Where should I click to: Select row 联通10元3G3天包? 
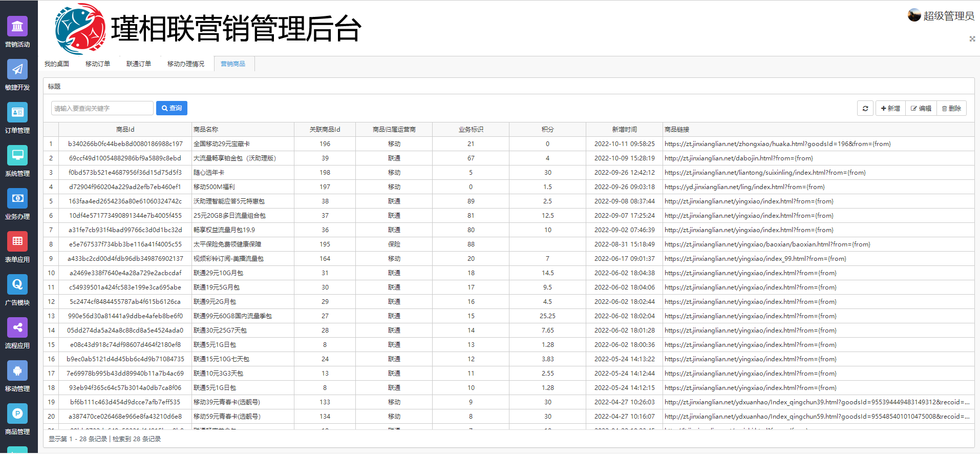[509, 374]
